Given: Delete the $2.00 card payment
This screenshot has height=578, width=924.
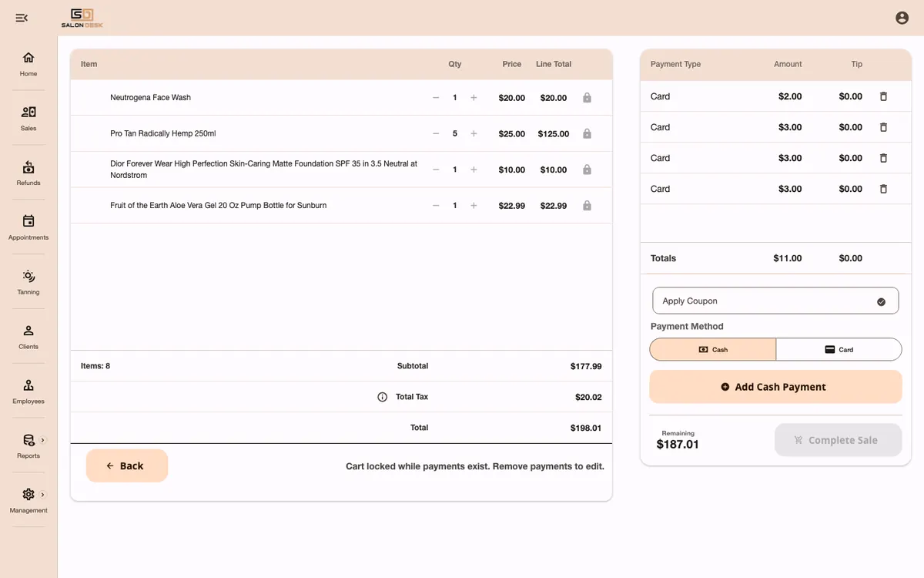Looking at the screenshot, I should click(883, 96).
